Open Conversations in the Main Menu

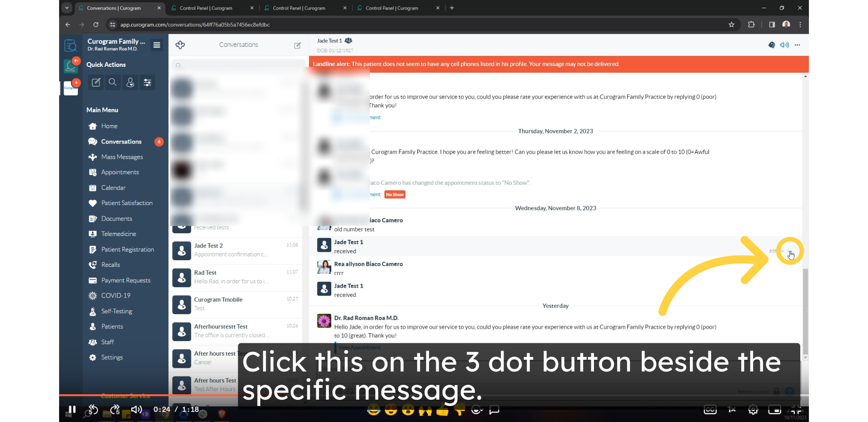coord(121,141)
